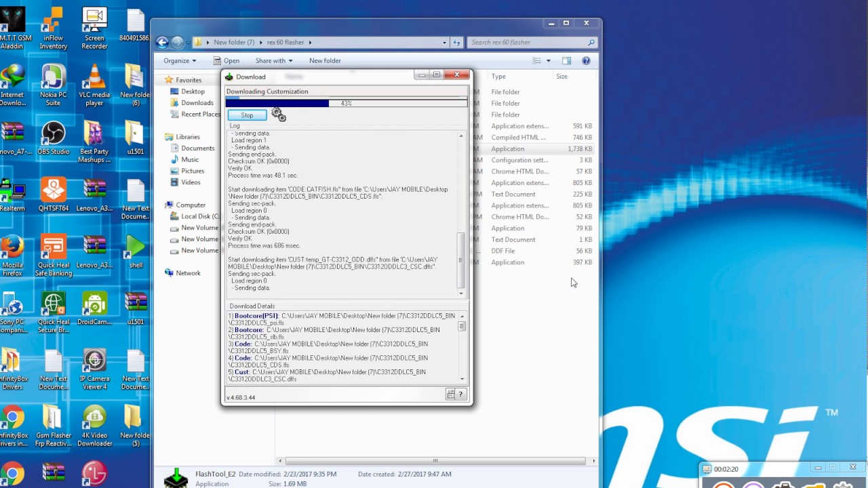Refresh the rex 60 flasher folder
Screen dimensions: 868x488
(x=457, y=42)
